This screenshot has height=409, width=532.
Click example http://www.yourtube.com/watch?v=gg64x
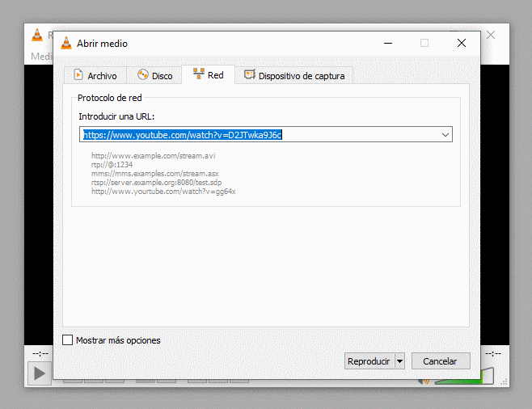pos(163,192)
